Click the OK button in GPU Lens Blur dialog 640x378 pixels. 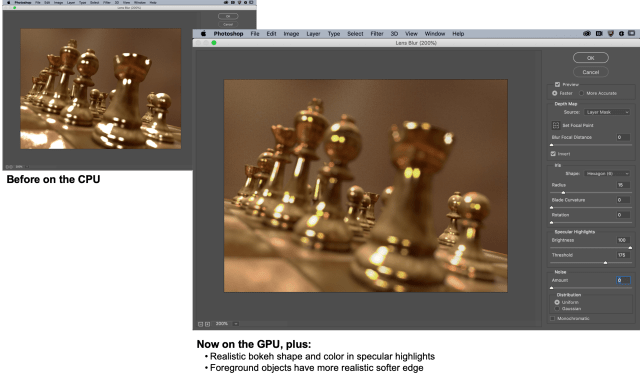tap(590, 58)
